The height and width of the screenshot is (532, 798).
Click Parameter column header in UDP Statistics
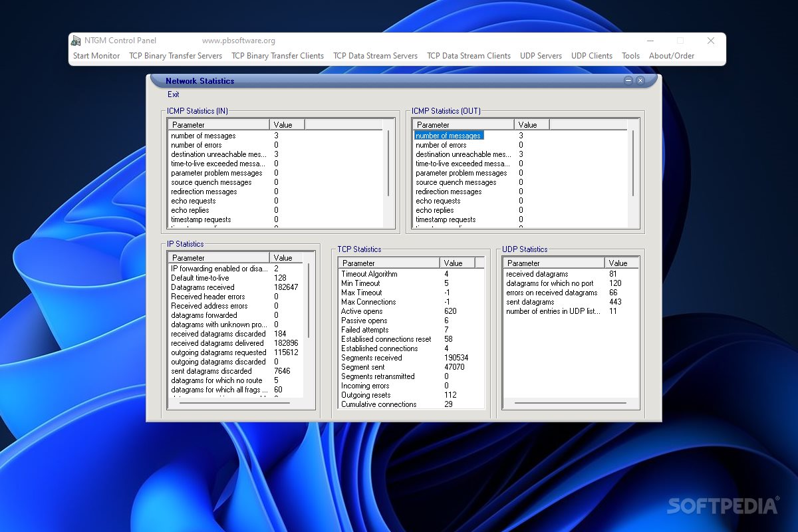tap(554, 263)
